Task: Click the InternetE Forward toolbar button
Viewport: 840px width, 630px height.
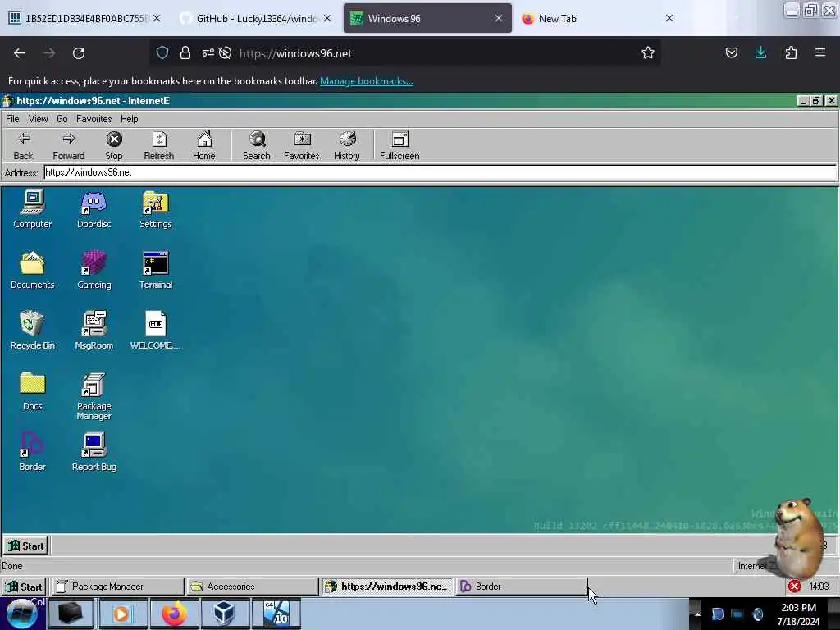Action: click(69, 146)
